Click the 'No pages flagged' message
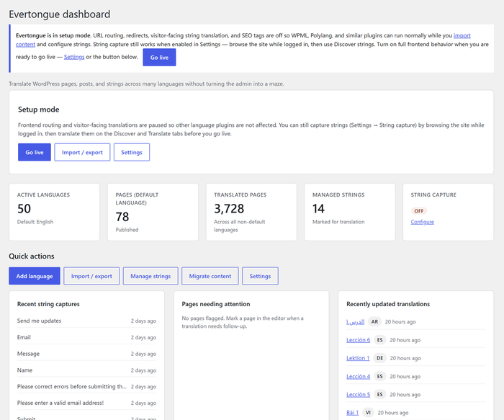 coord(243,322)
